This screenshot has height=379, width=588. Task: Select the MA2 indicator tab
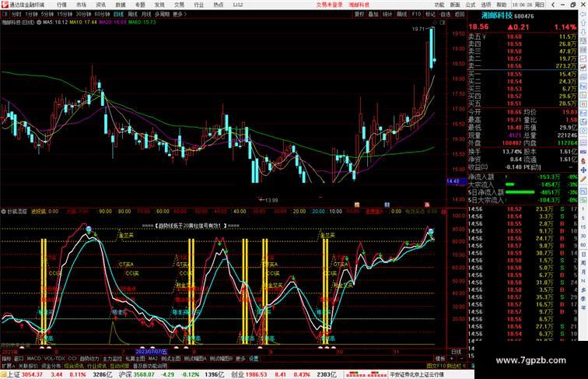coord(153,359)
